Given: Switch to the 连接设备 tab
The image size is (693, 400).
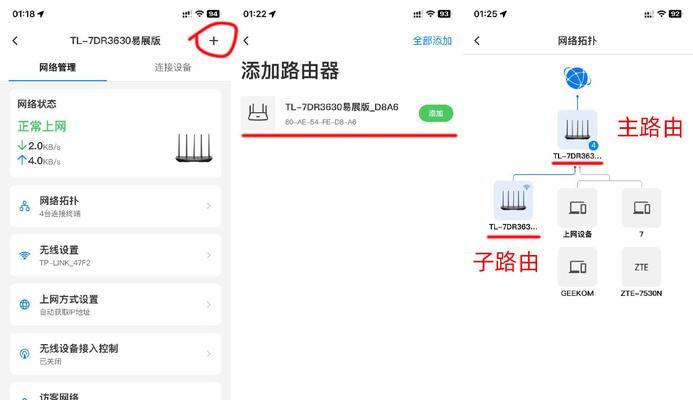Looking at the screenshot, I should pyautogui.click(x=173, y=67).
